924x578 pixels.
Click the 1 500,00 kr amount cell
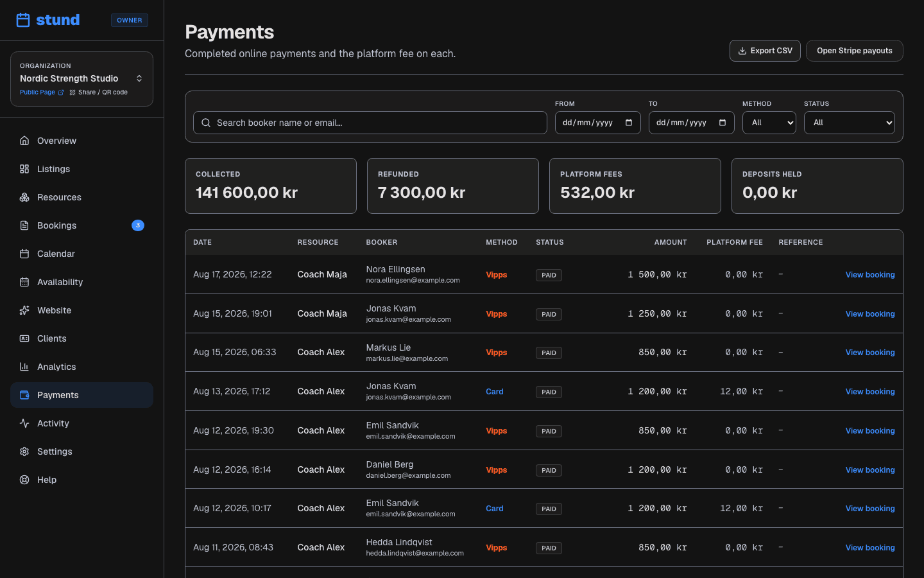[x=657, y=274]
